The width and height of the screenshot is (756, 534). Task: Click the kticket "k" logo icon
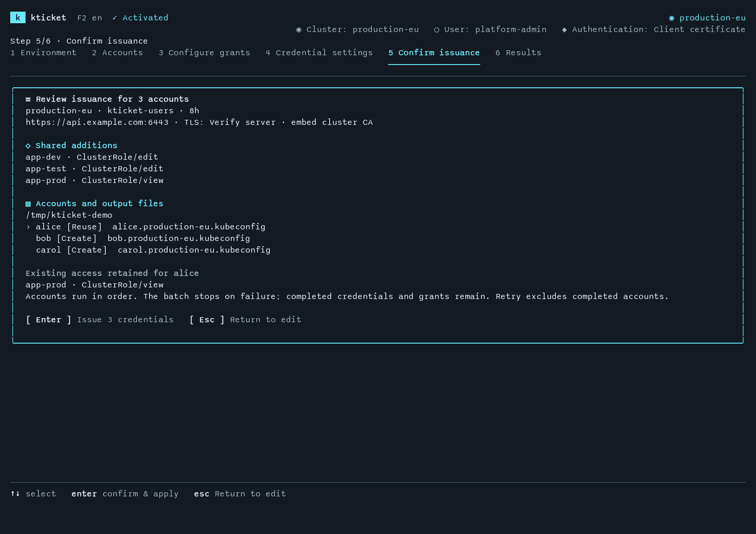pos(18,18)
